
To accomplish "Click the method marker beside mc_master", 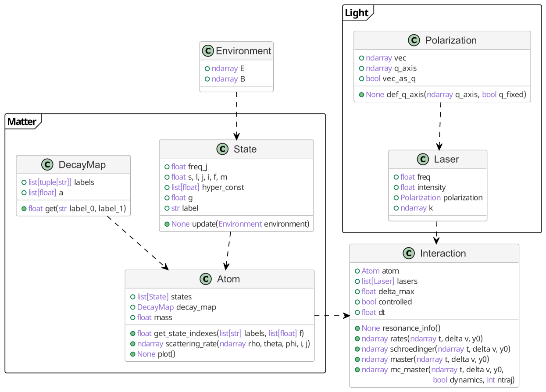I will click(x=357, y=370).
